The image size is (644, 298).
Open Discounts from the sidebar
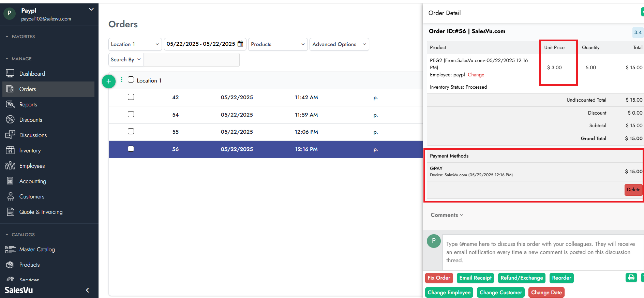pos(31,120)
